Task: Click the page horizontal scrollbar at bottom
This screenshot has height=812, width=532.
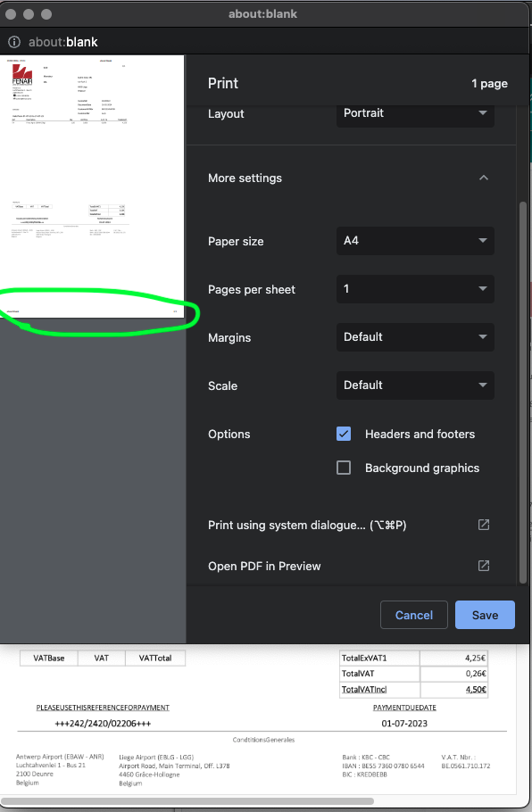Action: pyautogui.click(x=187, y=801)
